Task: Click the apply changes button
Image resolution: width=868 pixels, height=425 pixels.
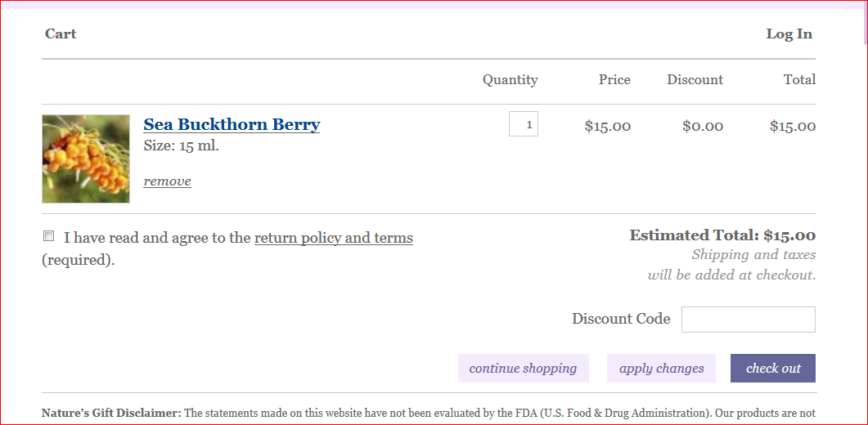Action: (662, 368)
